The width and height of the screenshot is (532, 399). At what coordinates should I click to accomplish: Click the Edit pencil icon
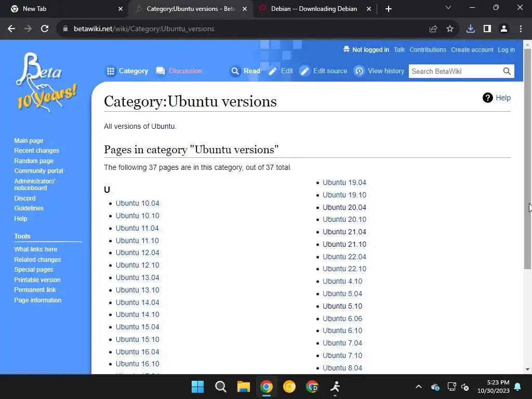(x=273, y=71)
